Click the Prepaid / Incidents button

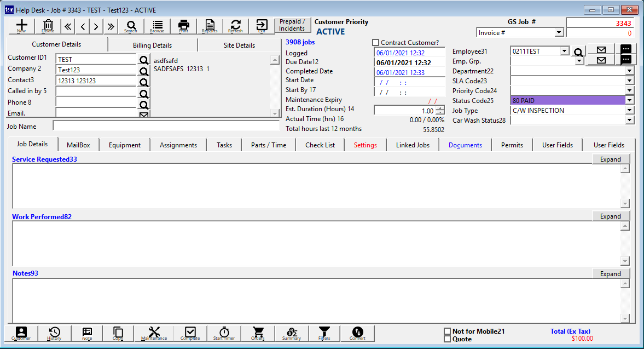click(292, 25)
